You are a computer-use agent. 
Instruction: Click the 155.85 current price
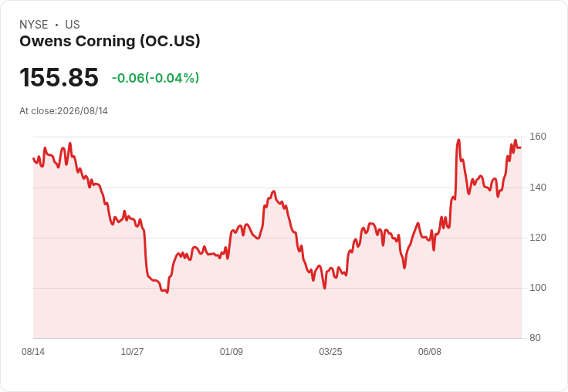59,77
